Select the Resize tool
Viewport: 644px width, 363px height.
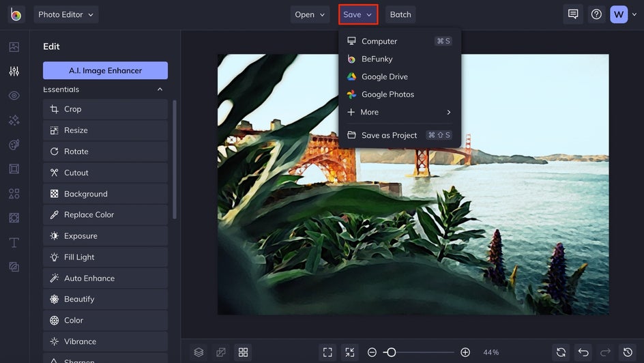coord(105,130)
